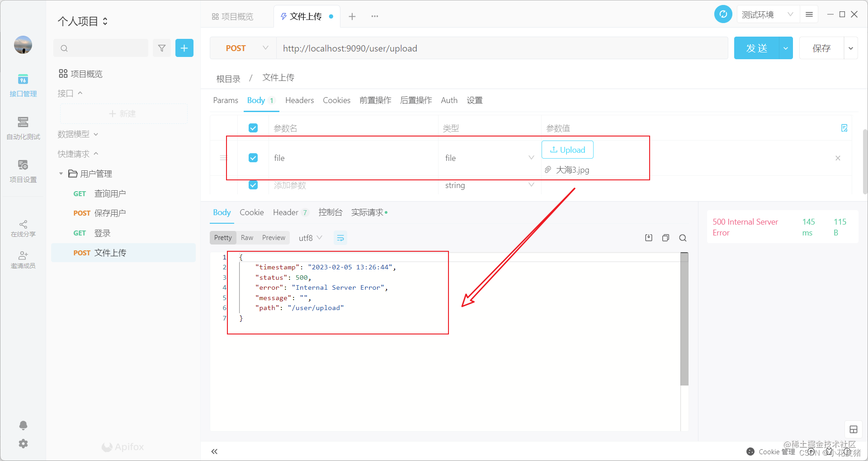This screenshot has height=461, width=868.
Task: Switch response view to Raw
Action: coord(247,238)
